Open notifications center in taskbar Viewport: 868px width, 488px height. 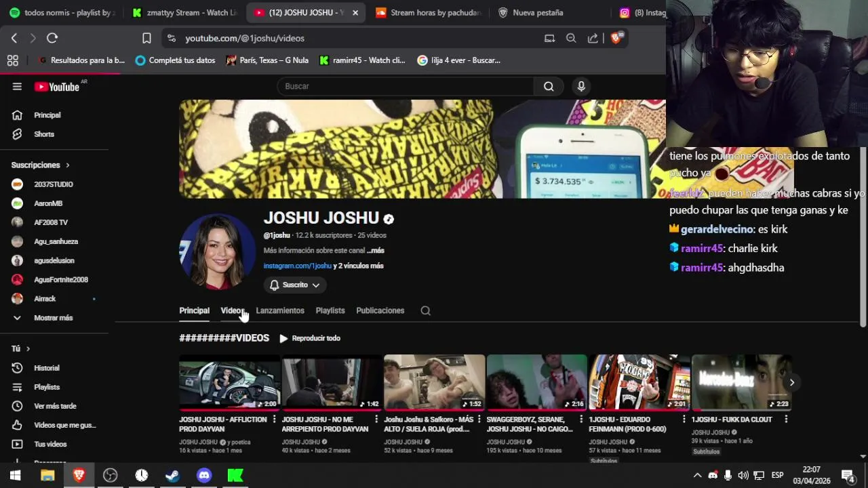pyautogui.click(x=848, y=475)
